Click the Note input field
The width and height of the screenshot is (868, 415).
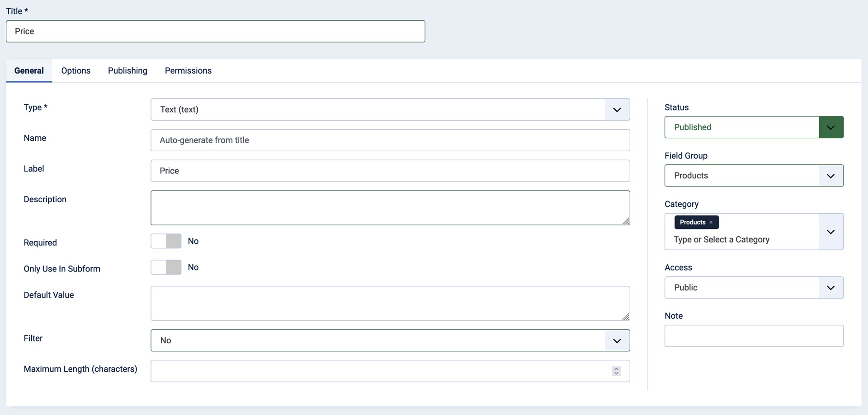pyautogui.click(x=754, y=336)
